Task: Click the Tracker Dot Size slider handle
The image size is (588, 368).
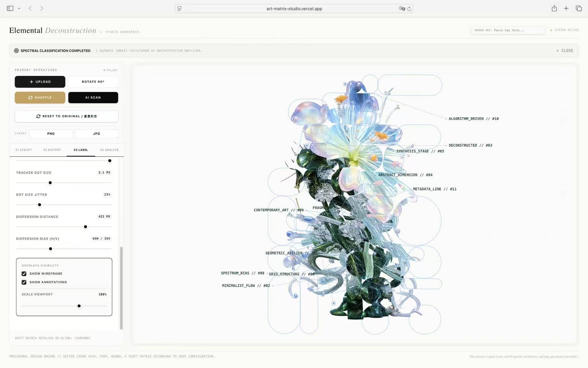Action: click(x=50, y=183)
